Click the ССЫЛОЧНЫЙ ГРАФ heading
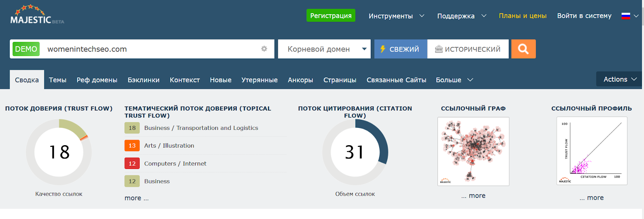This screenshot has height=219, width=644. click(473, 108)
